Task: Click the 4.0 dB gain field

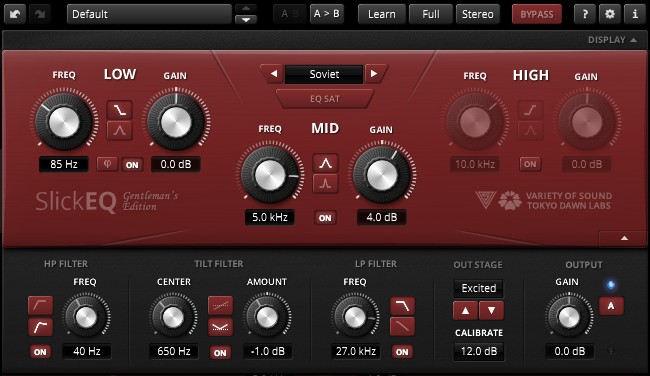Action: point(381,217)
